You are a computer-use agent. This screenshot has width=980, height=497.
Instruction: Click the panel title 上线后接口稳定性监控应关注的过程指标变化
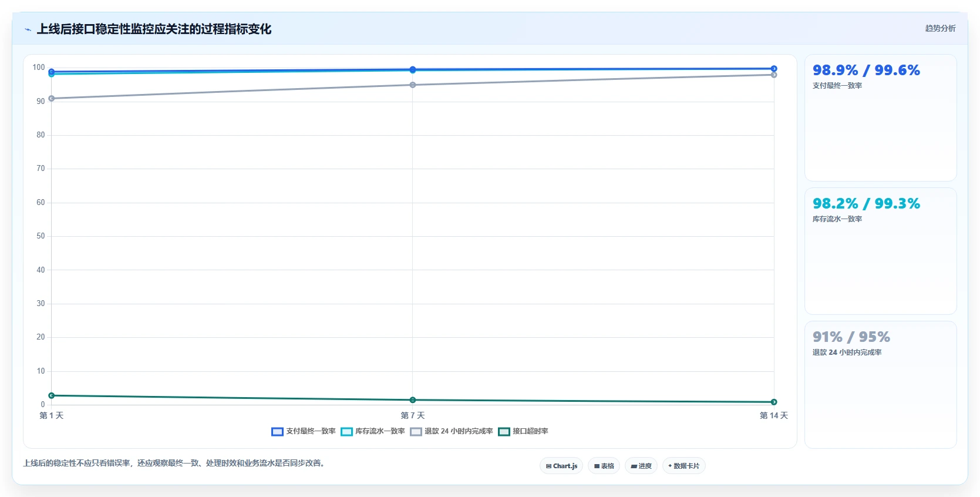click(154, 29)
